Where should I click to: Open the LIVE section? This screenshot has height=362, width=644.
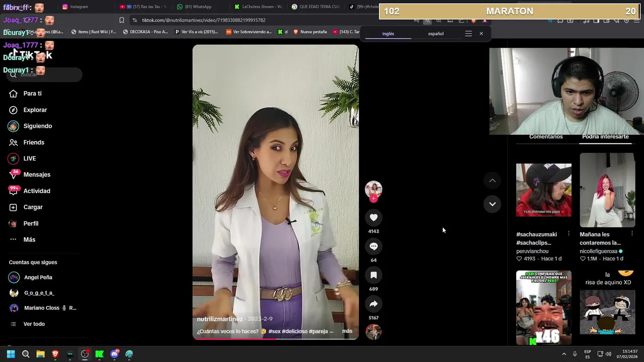tap(29, 158)
